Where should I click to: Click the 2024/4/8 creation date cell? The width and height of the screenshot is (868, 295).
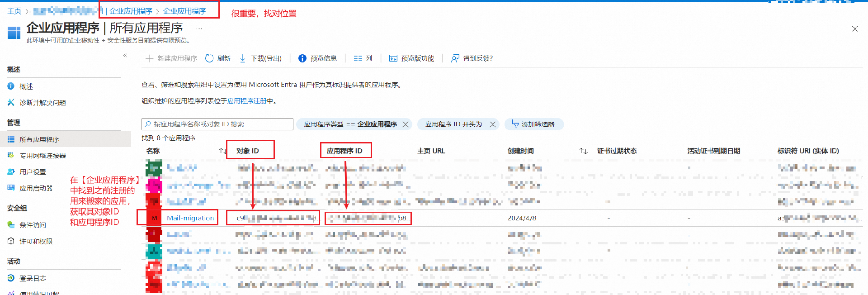(x=522, y=218)
